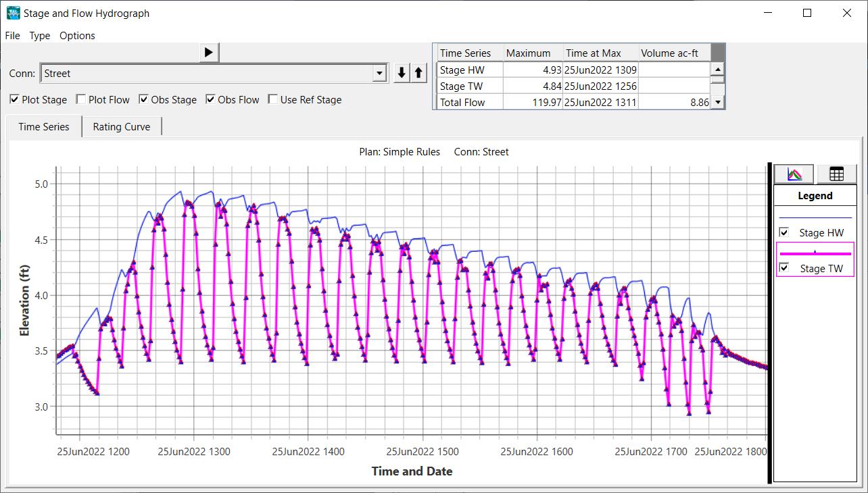
Task: Open the Options menu
Action: pyautogui.click(x=77, y=36)
